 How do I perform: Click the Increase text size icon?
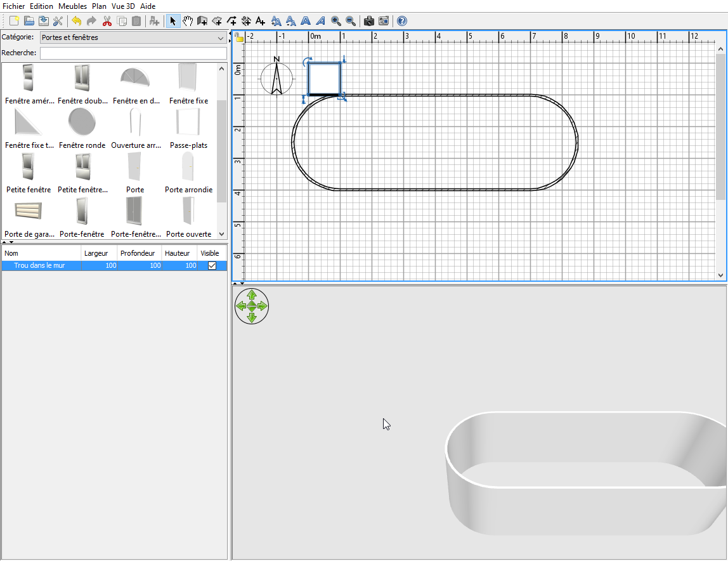[276, 21]
